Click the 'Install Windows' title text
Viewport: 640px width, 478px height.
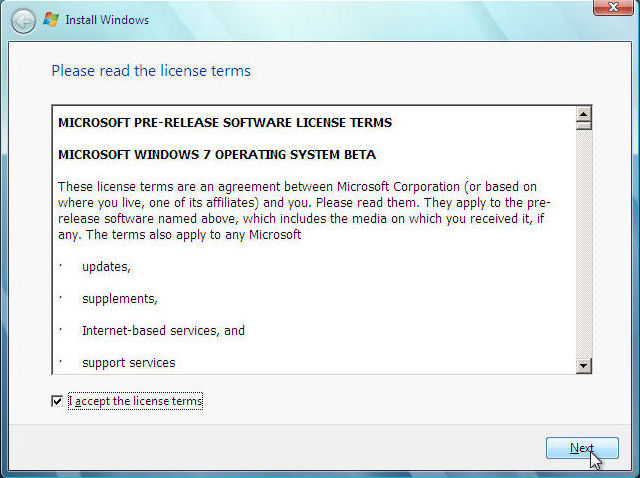tap(107, 20)
